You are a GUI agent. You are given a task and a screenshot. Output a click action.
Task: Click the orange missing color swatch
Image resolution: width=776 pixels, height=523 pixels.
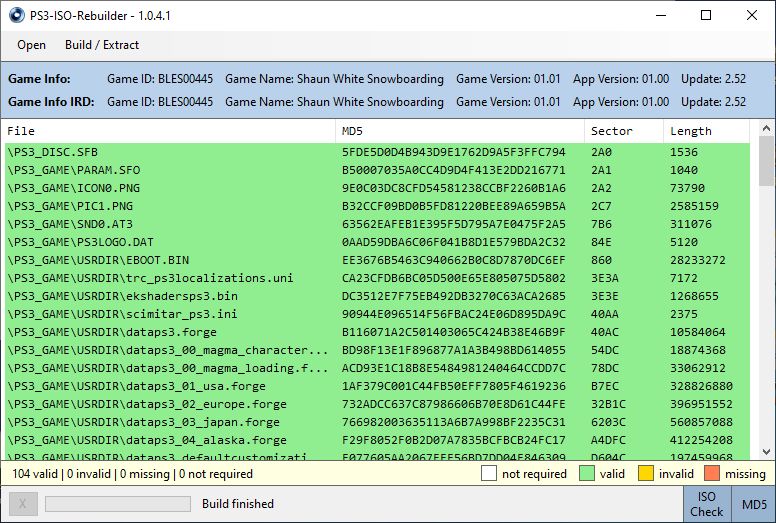710,474
